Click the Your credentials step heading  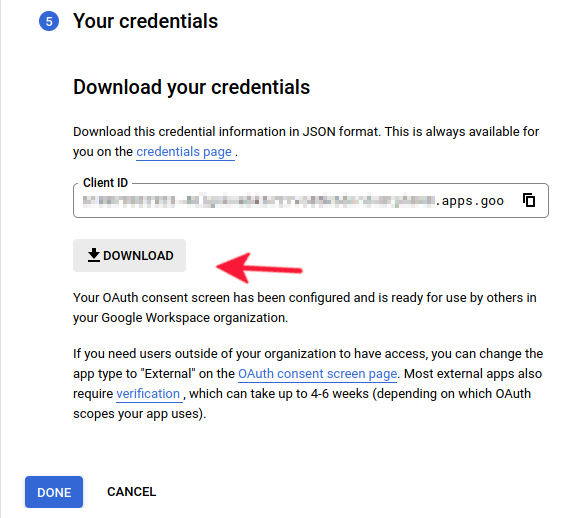[x=145, y=21]
